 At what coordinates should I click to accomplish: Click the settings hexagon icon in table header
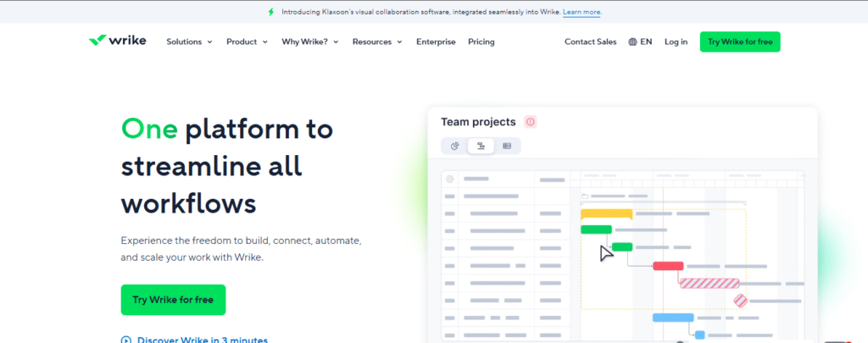(x=449, y=179)
